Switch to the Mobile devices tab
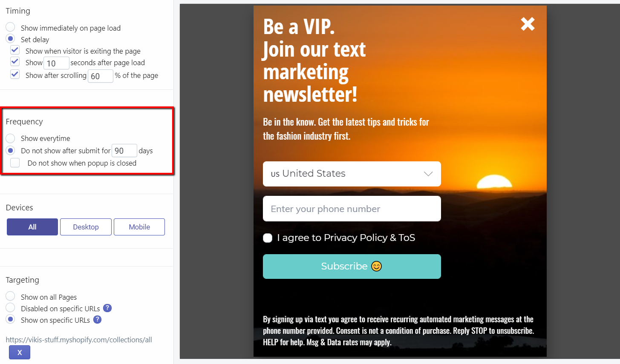This screenshot has height=364, width=620. [139, 227]
